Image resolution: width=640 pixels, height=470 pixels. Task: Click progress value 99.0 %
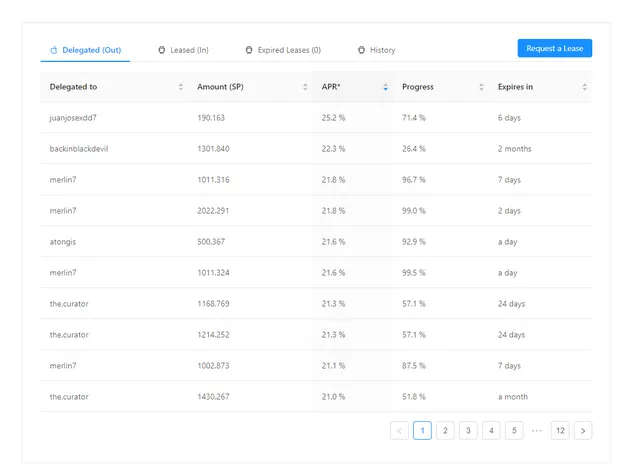pyautogui.click(x=413, y=211)
